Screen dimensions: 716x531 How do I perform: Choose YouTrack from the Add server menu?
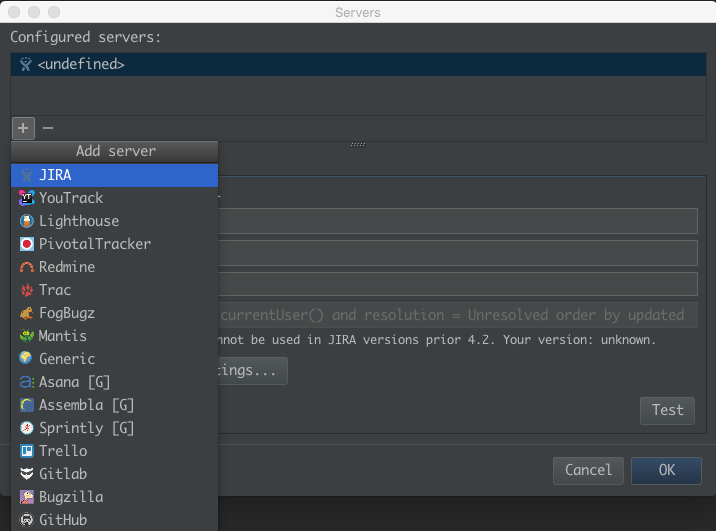(114, 198)
